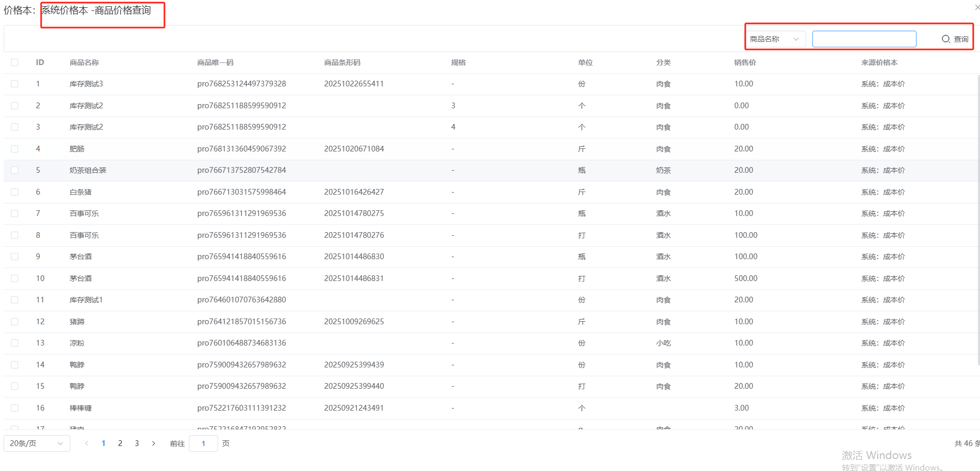Image resolution: width=980 pixels, height=471 pixels.
Task: Click the 销售价 column header
Action: point(745,62)
